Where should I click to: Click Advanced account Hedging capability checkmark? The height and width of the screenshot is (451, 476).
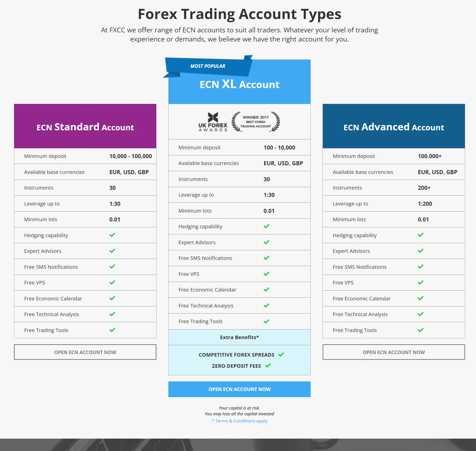(x=421, y=235)
